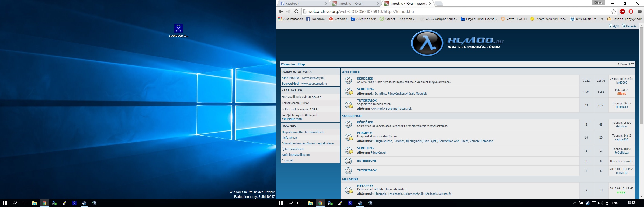
Task: Open last poster Silent's profile
Action: click(x=621, y=94)
